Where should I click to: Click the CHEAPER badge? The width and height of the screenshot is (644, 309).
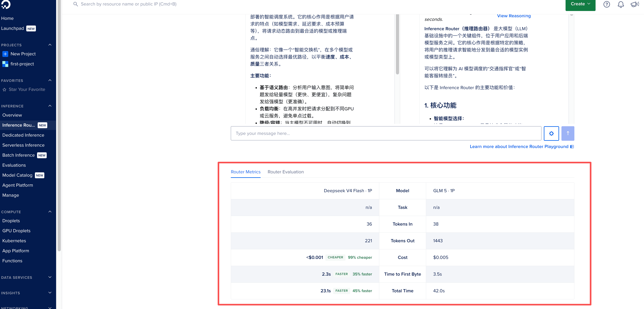(x=335, y=257)
